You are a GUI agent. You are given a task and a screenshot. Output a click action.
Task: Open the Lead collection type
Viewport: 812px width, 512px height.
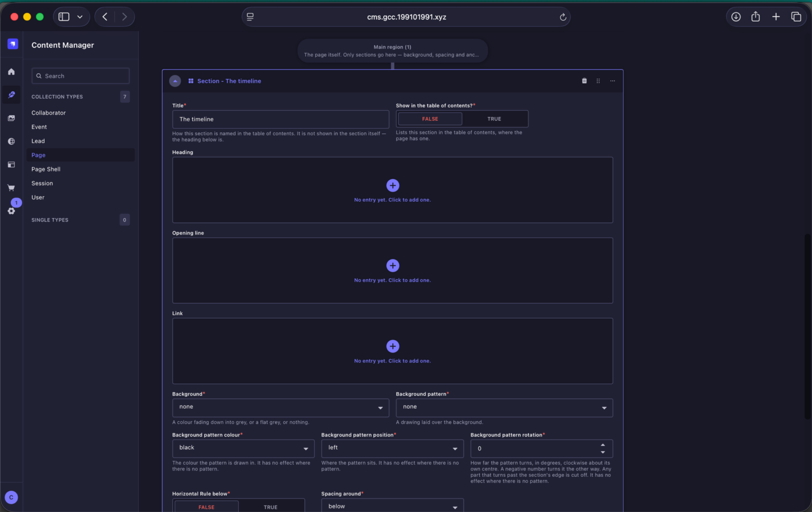38,141
